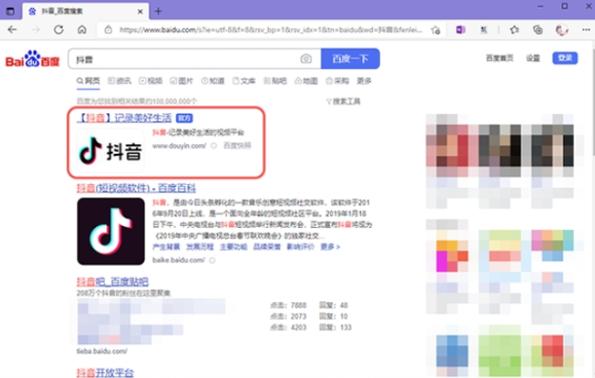Viewport: 595px width, 378px height.
Task: Open the 影响评价 sublink
Action: [300, 247]
